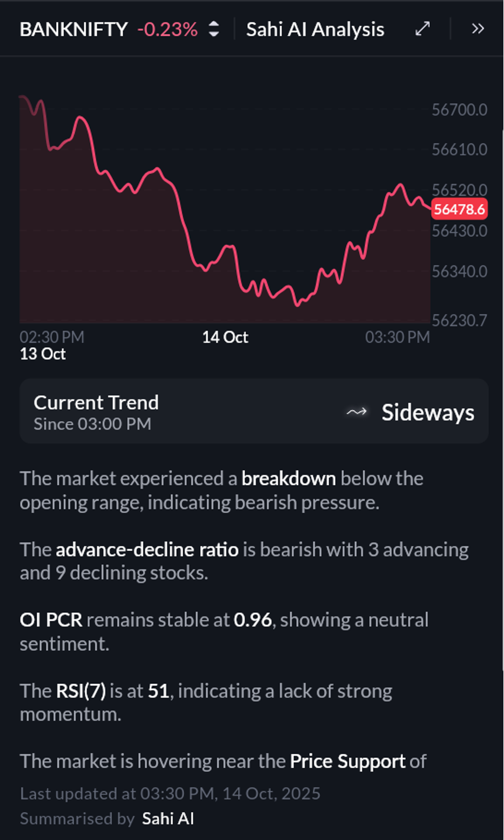Click the -0.23% change value
The height and width of the screenshot is (840, 504).
(167, 30)
